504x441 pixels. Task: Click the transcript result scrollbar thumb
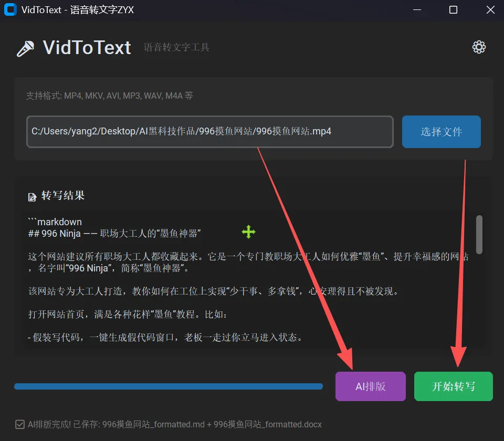coord(479,235)
